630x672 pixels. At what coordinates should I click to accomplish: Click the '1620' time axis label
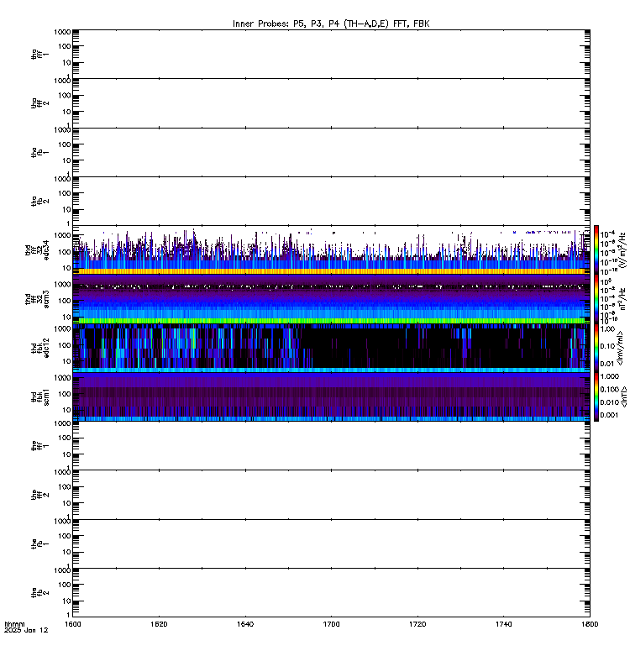pos(159,624)
